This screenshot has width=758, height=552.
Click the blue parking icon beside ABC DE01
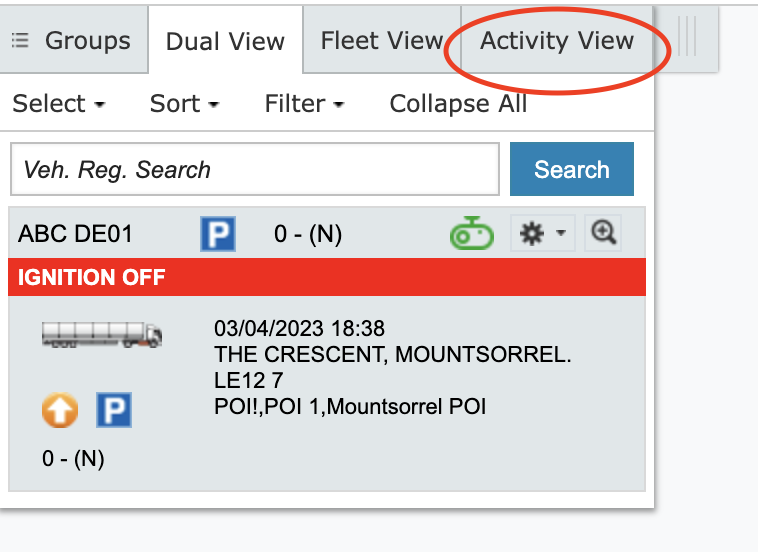(217, 234)
